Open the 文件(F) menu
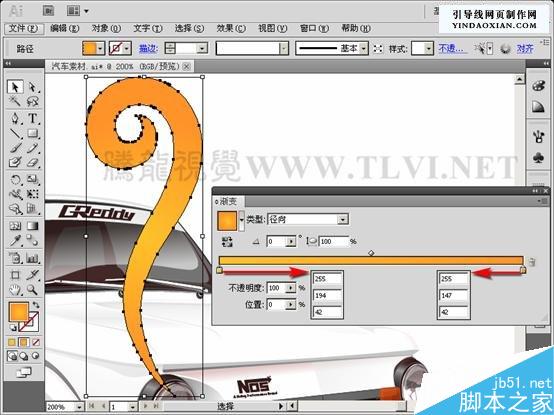This screenshot has height=415, width=554. (24, 28)
